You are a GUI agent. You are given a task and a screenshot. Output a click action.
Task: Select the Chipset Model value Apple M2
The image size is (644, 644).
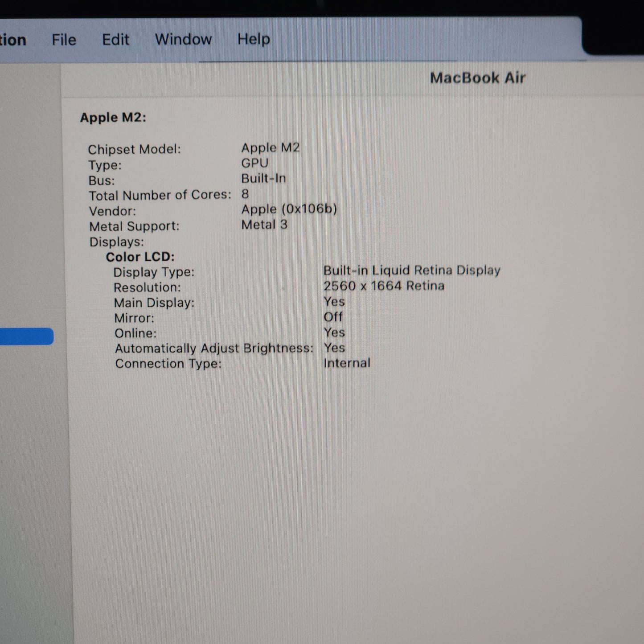coord(271,148)
